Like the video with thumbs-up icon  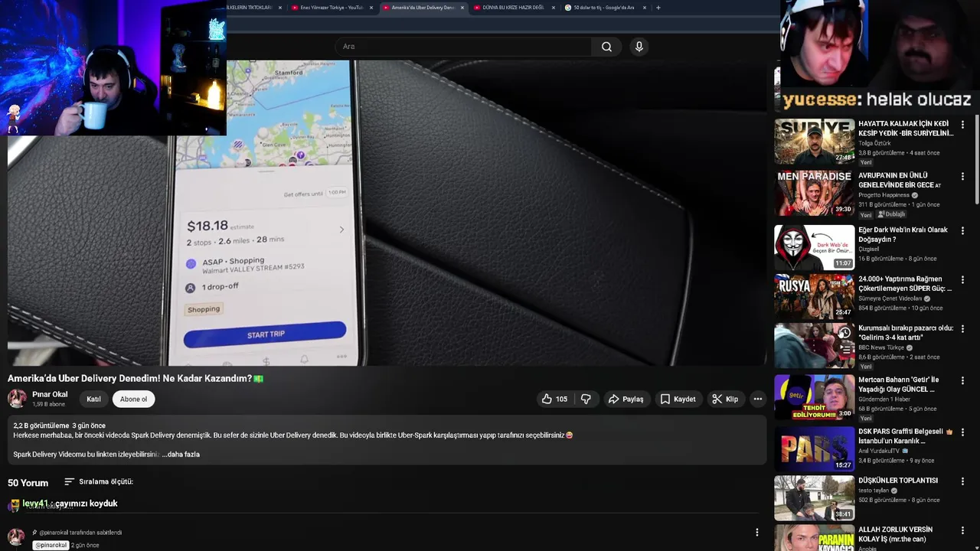point(556,399)
